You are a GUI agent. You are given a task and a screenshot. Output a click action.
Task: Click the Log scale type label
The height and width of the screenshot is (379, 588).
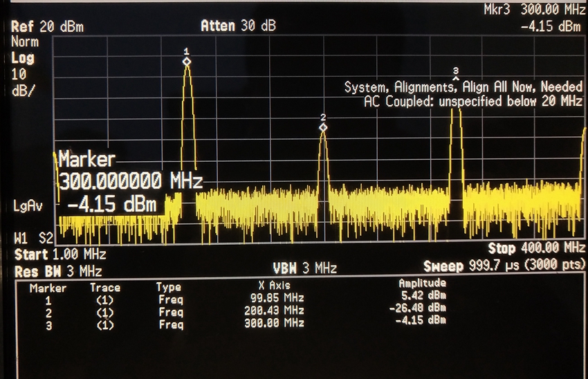22,57
